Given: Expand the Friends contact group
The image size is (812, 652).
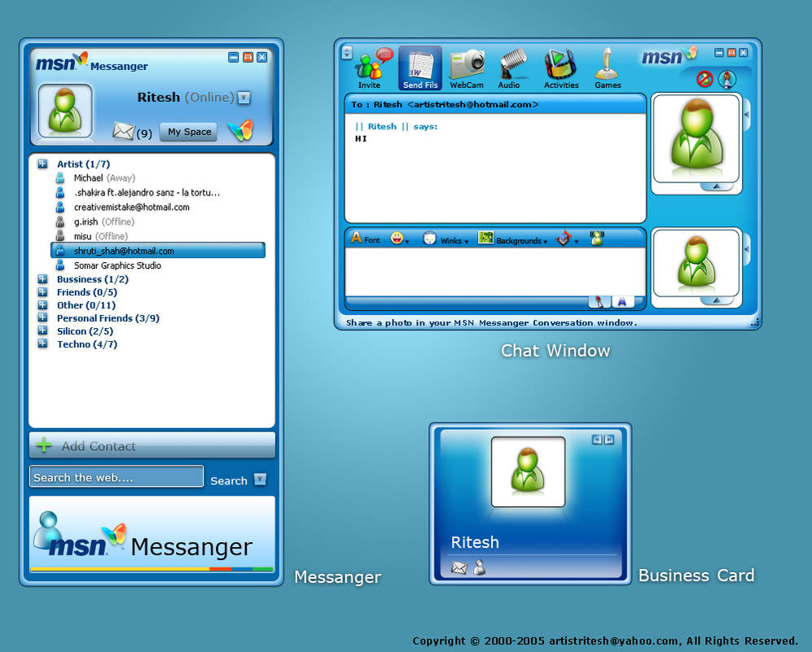Looking at the screenshot, I should 42,292.
